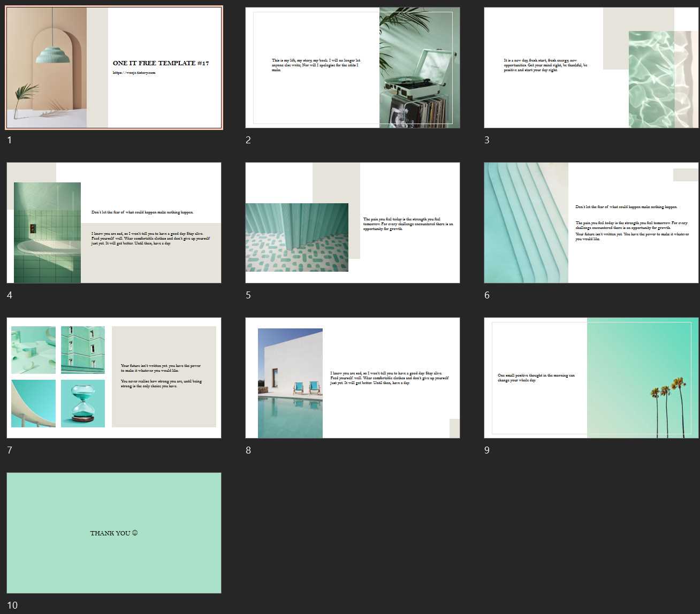
Task: Click the URL text under slide 1 title
Action: point(134,73)
